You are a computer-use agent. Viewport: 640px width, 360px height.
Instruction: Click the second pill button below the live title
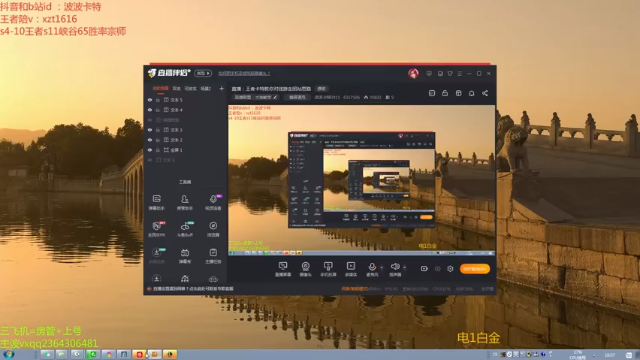[298, 97]
